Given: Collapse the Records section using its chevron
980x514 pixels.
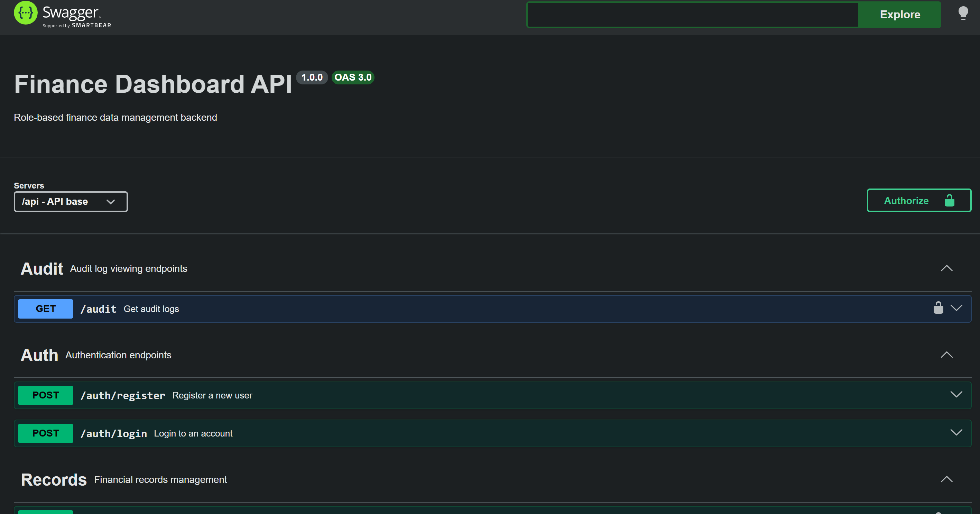Looking at the screenshot, I should tap(946, 479).
